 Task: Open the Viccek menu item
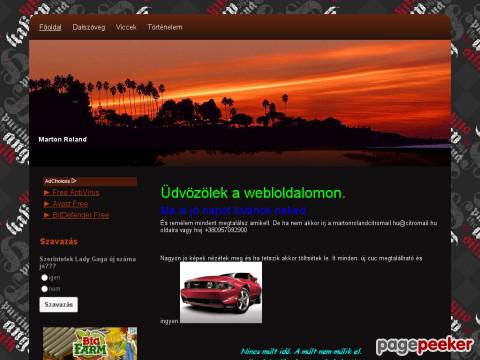coord(126,27)
